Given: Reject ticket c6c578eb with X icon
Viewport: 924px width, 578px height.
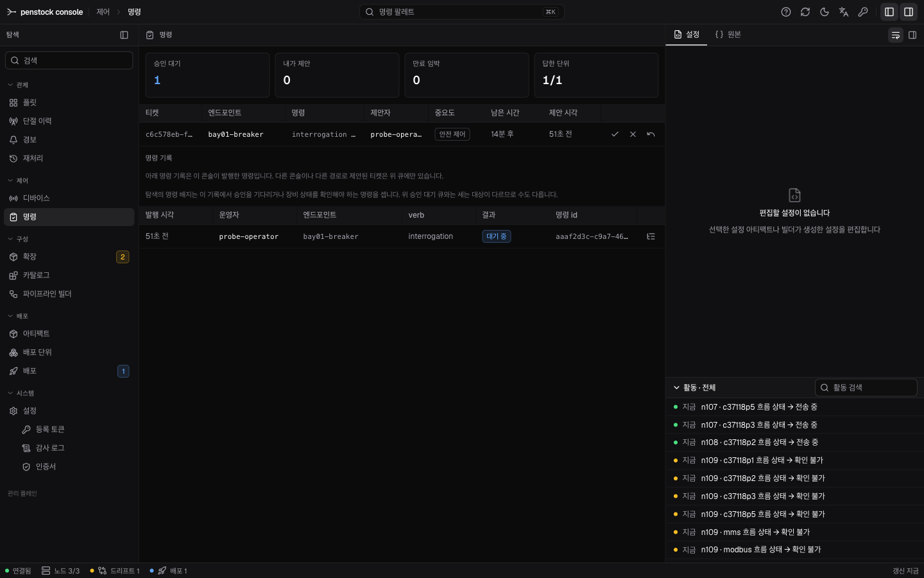Looking at the screenshot, I should [x=633, y=134].
